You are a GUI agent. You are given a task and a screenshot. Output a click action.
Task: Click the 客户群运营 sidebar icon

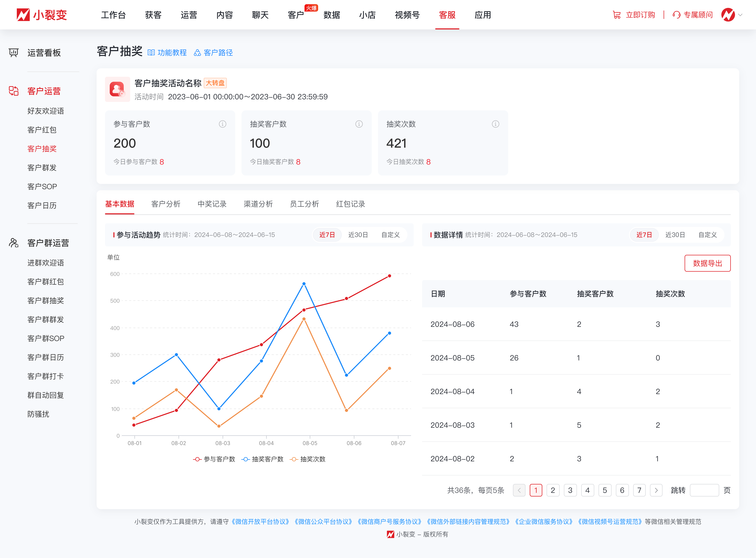[13, 243]
